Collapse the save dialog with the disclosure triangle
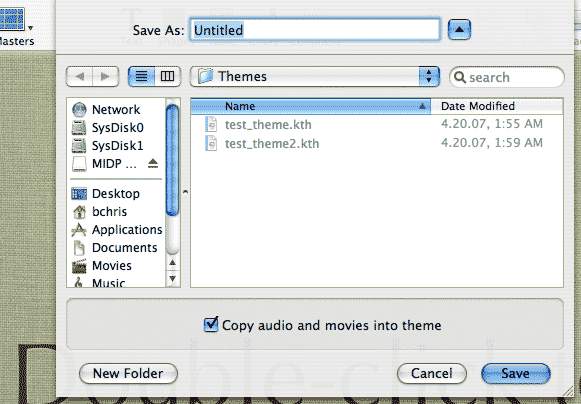The image size is (581, 404). pos(459,29)
